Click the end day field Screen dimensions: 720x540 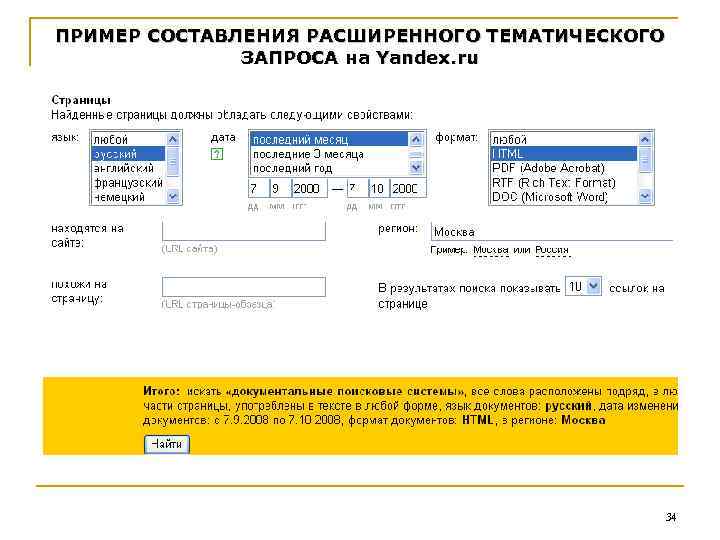358,188
